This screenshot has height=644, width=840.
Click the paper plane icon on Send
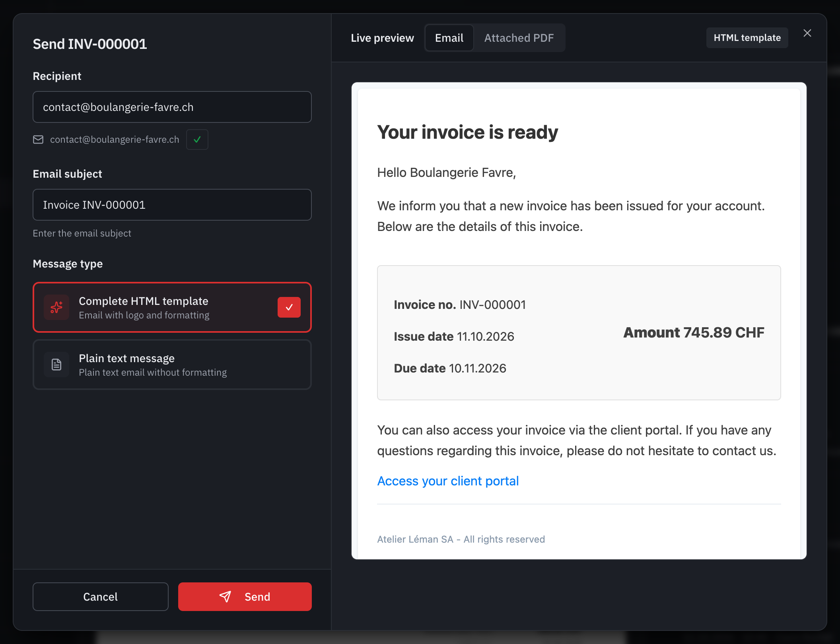[x=225, y=597]
